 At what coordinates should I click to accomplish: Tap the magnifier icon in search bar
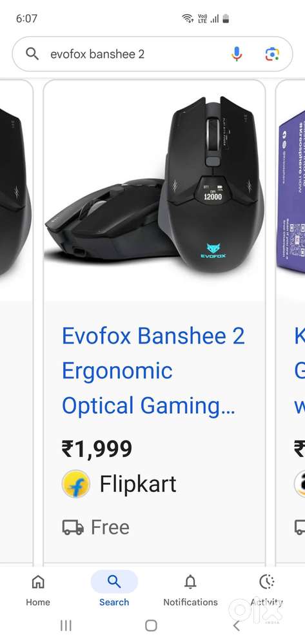pyautogui.click(x=32, y=54)
